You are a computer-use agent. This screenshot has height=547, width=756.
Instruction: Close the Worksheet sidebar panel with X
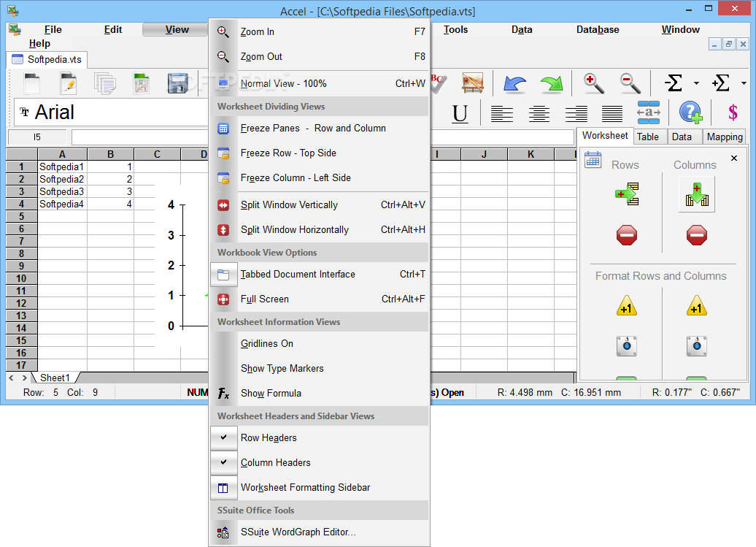734,158
